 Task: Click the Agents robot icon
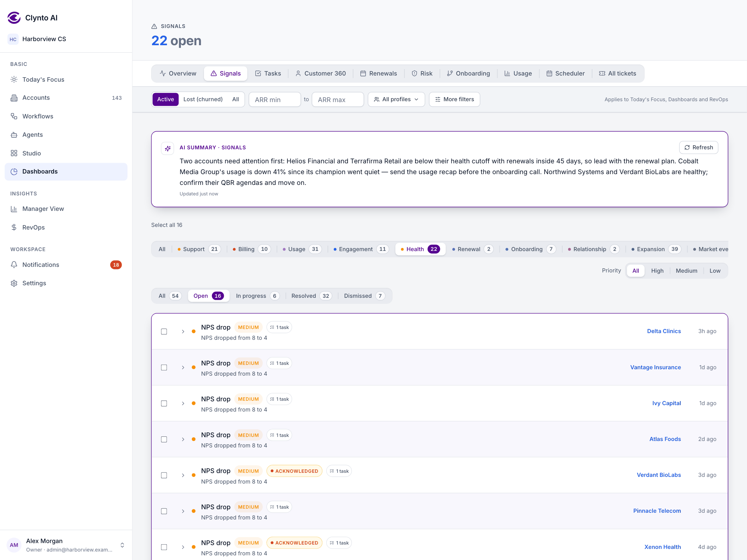[14, 135]
